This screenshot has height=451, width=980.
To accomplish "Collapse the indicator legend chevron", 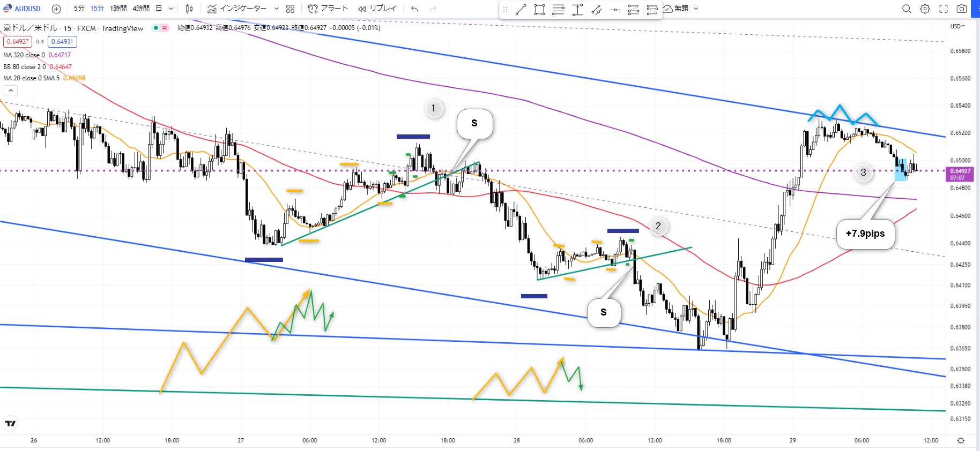I will (11, 91).
